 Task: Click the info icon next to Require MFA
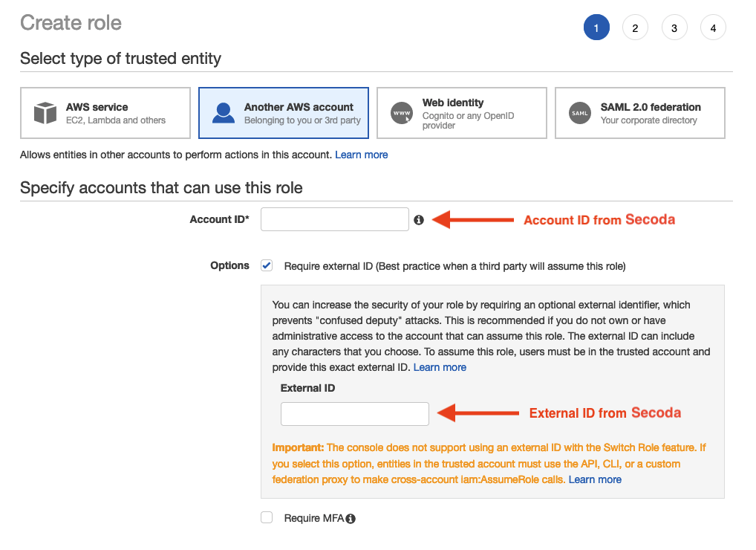click(351, 519)
